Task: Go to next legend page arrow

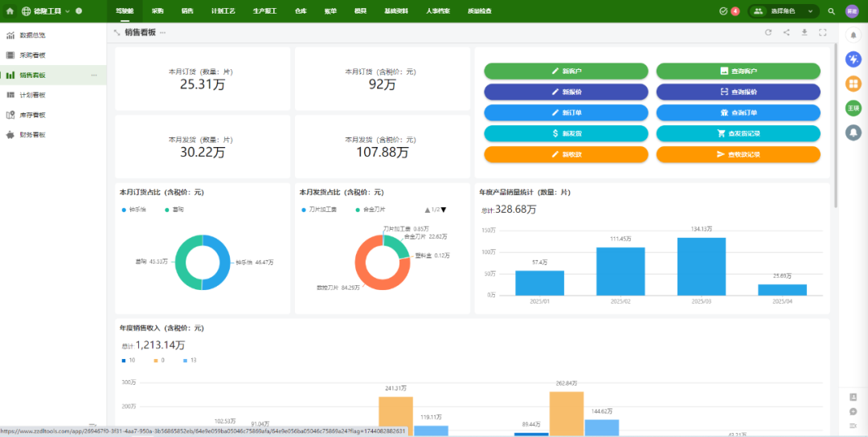Action: pyautogui.click(x=443, y=210)
